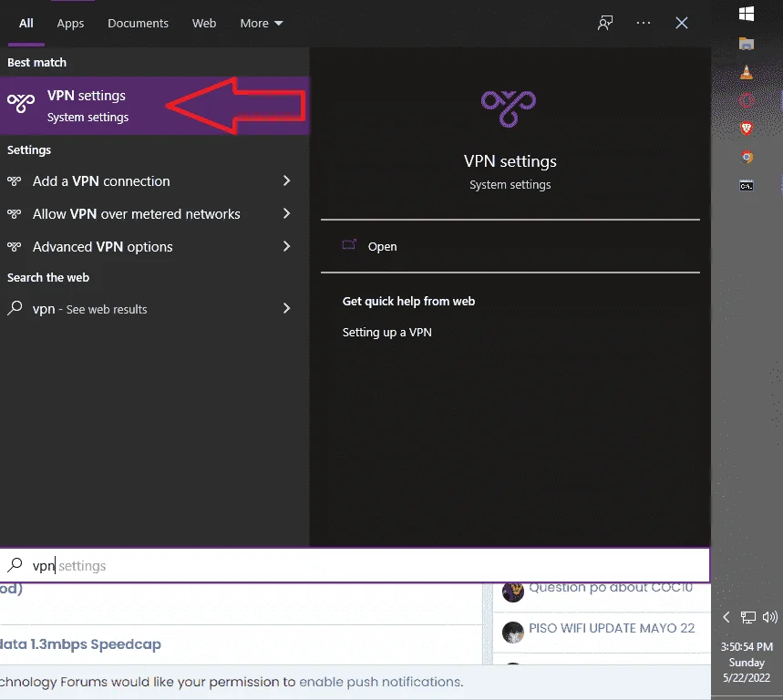783x700 pixels.
Task: Open File Explorer from the taskbar
Action: point(747,44)
